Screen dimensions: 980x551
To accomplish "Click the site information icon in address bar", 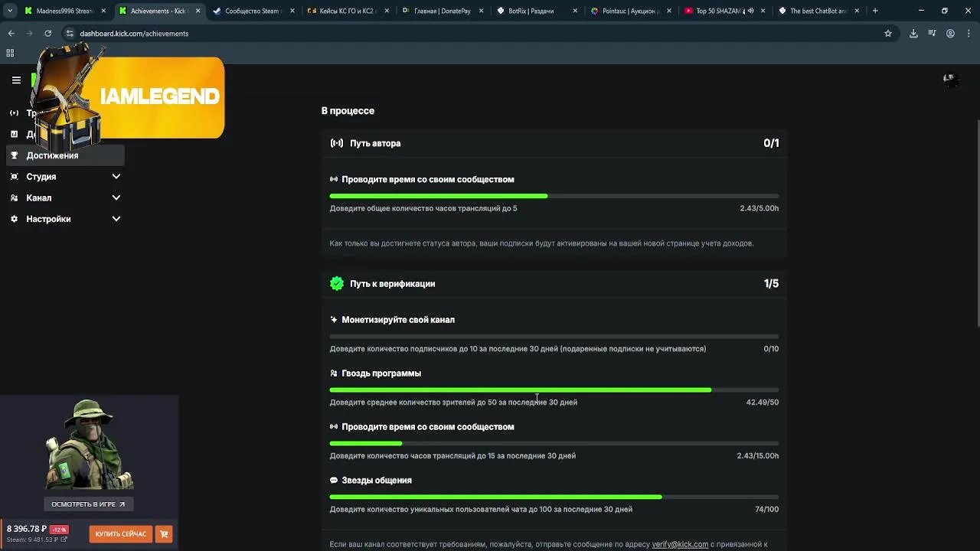I will click(70, 34).
